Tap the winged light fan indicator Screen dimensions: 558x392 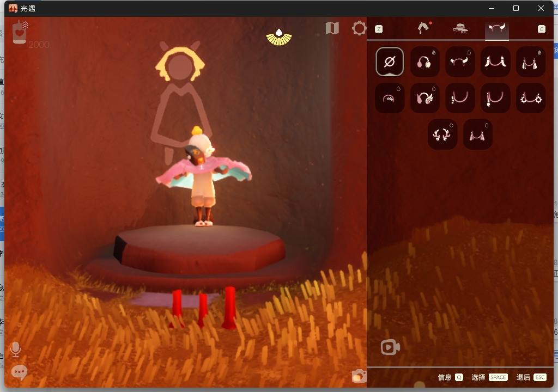[279, 38]
